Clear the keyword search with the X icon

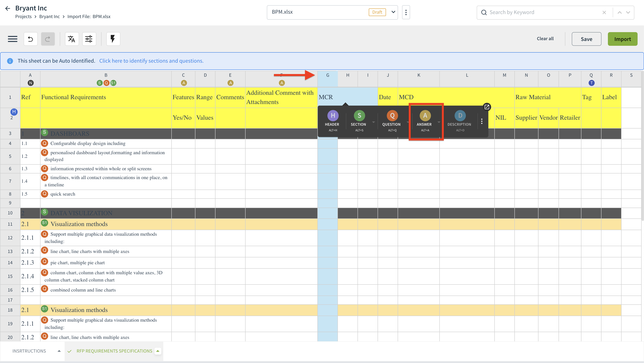(604, 12)
